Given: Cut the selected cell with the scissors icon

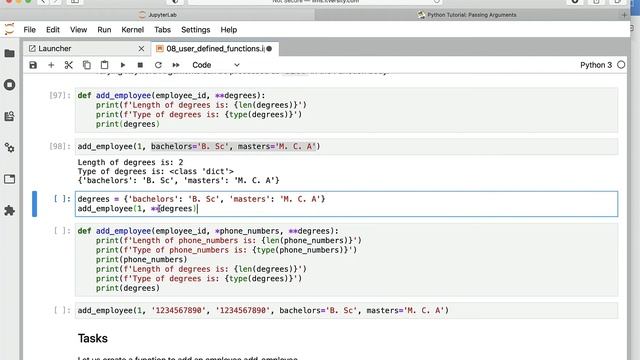Looking at the screenshot, I should point(69,65).
